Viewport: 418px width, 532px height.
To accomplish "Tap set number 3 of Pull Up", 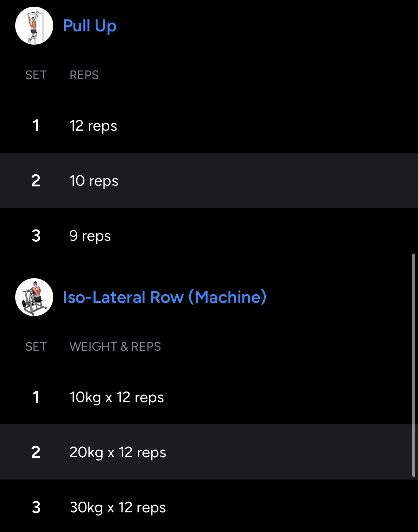I will coord(36,236).
